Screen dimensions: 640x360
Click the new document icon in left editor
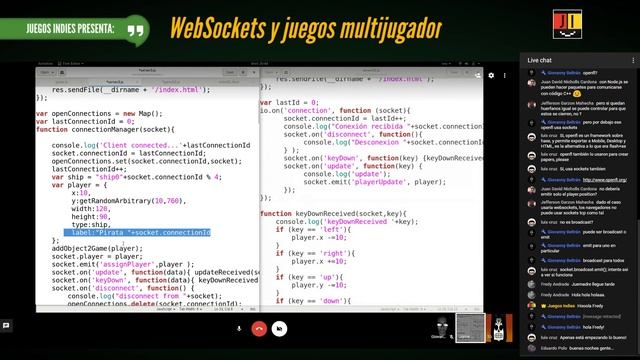62,72
